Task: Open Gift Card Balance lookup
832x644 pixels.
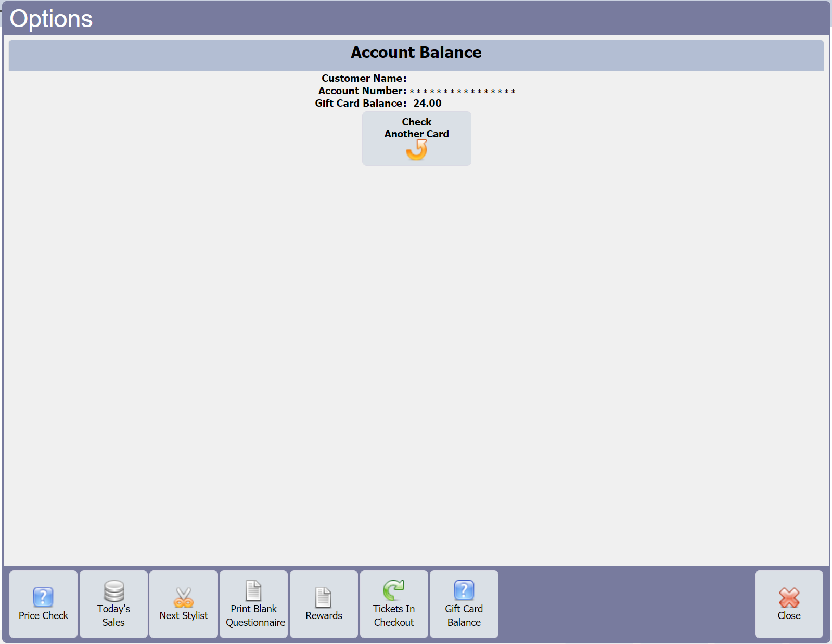Action: click(464, 604)
